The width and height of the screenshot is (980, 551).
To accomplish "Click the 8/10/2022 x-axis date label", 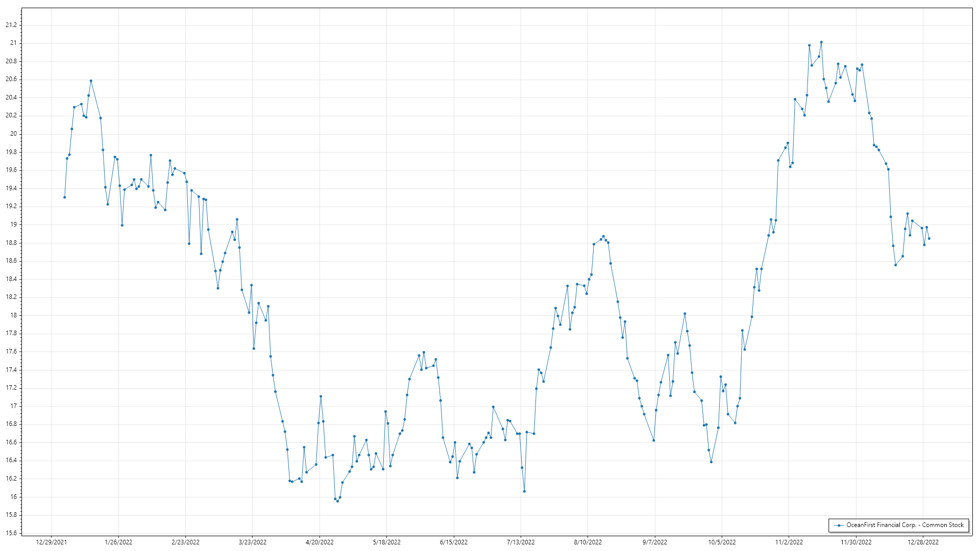I will (588, 542).
